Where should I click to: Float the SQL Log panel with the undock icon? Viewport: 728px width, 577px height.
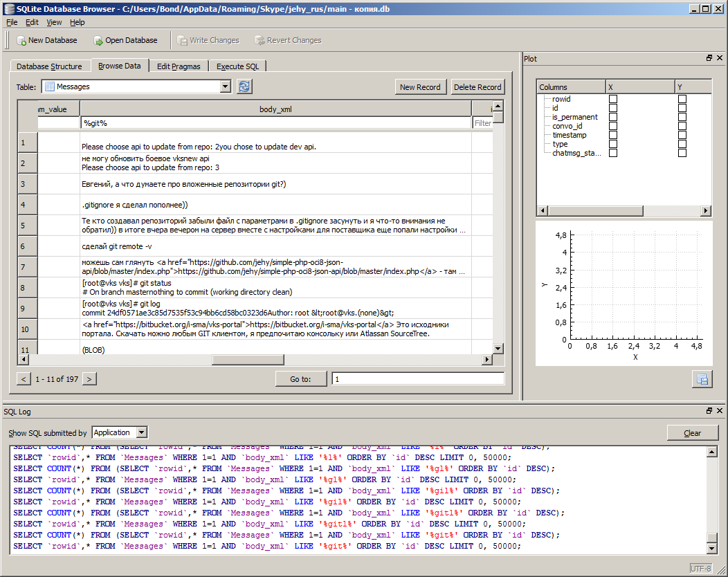pyautogui.click(x=709, y=411)
